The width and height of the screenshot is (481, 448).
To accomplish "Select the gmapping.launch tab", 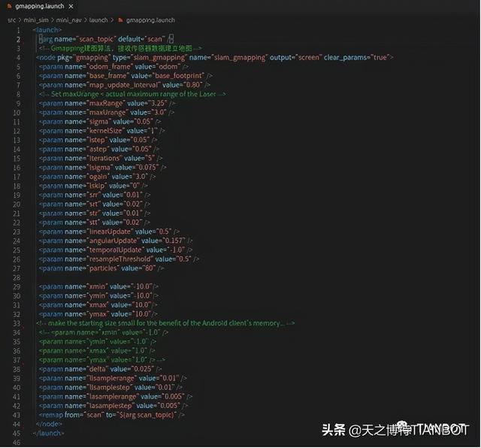I will pyautogui.click(x=39, y=5).
